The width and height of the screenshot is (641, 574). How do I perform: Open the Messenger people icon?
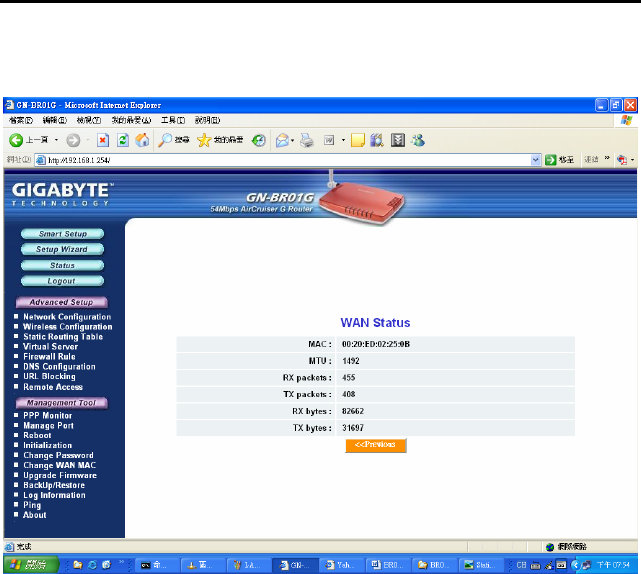(x=418, y=140)
